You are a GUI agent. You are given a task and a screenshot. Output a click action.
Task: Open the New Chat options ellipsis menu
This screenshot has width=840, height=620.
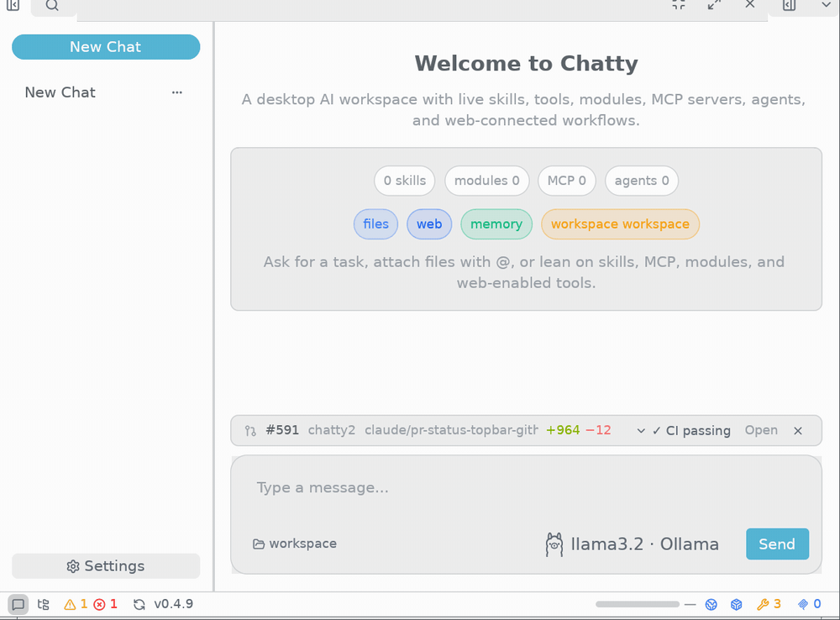click(176, 92)
